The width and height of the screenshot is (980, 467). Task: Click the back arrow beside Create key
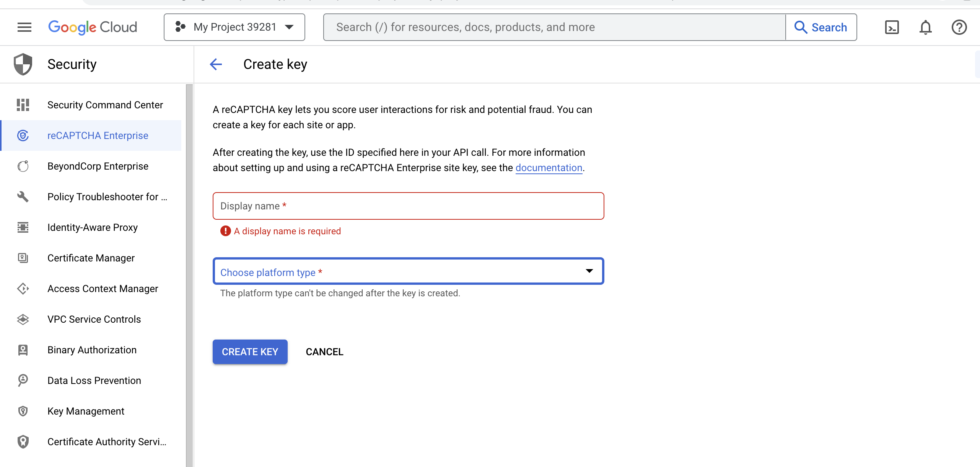pos(216,64)
